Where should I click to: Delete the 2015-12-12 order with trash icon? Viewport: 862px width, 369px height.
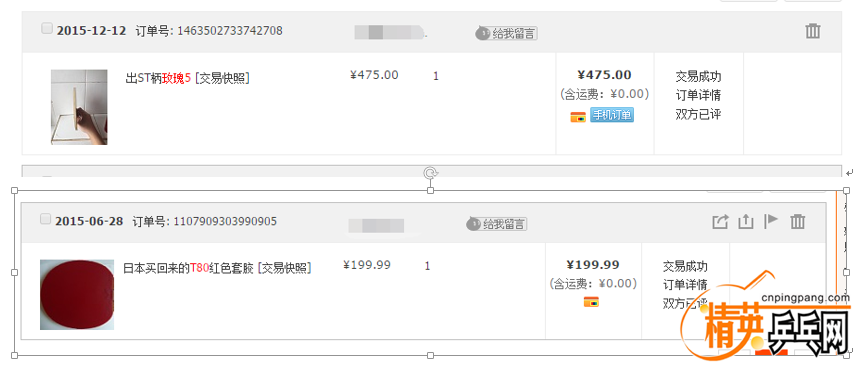tap(813, 31)
